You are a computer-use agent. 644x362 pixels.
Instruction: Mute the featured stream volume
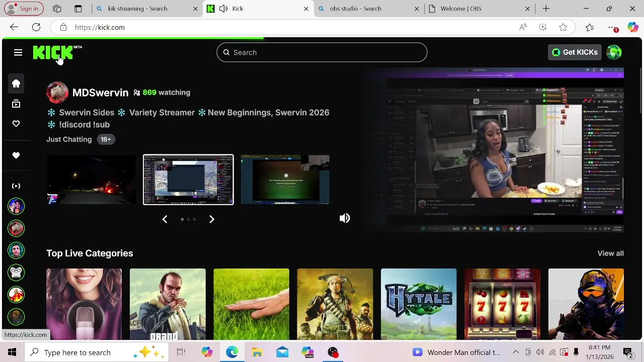[345, 218]
